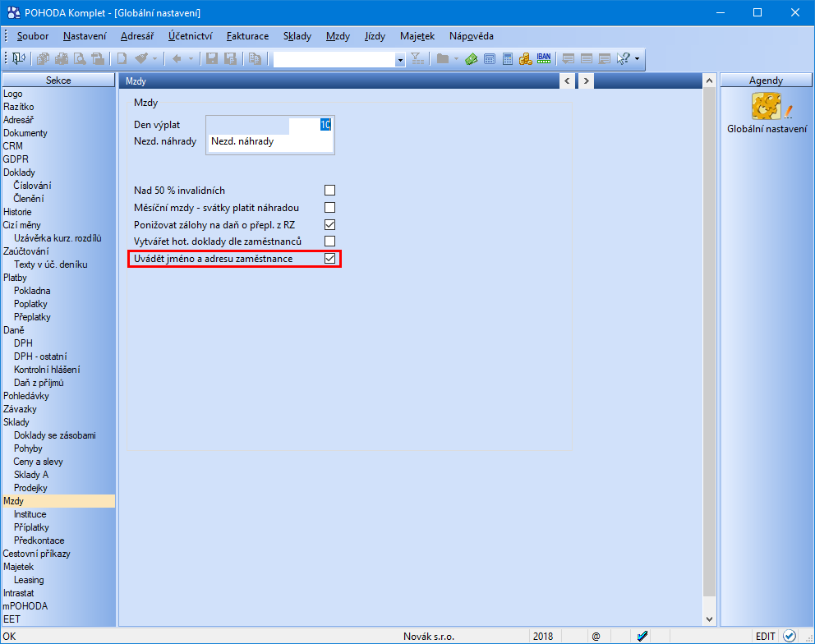Click the new blank record icon
Image resolution: width=815 pixels, height=644 pixels.
122,59
